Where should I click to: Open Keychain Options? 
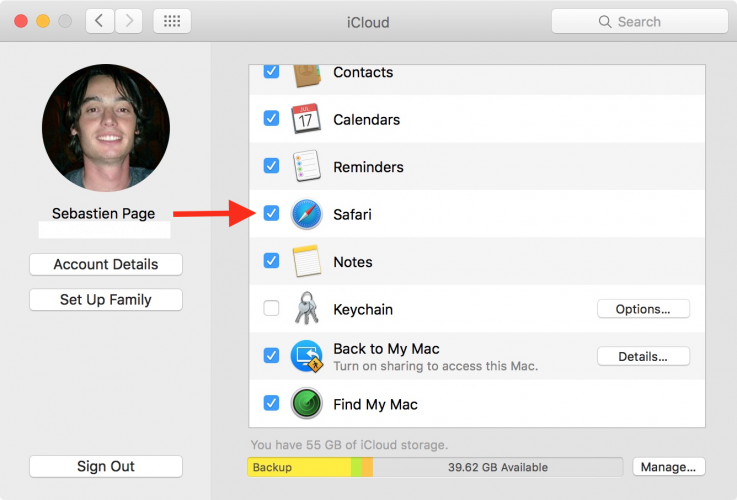(x=643, y=309)
